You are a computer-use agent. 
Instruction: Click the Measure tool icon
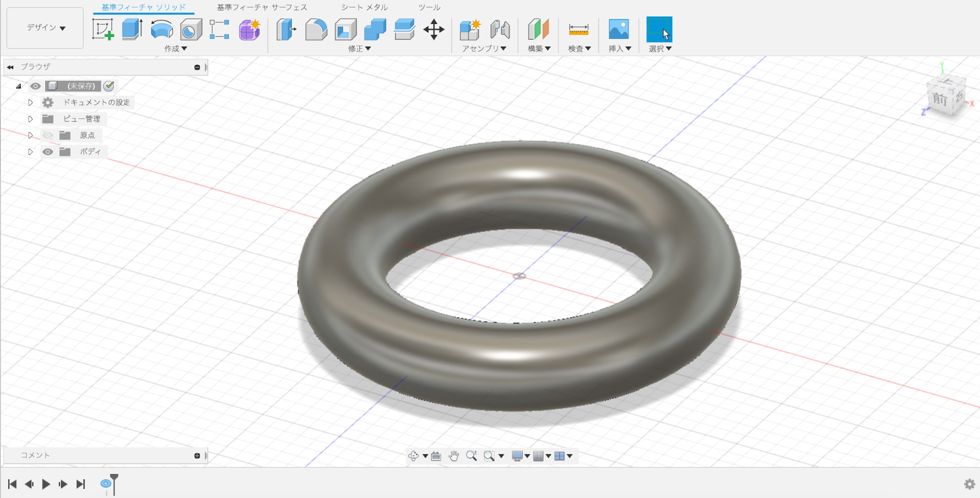point(578,29)
